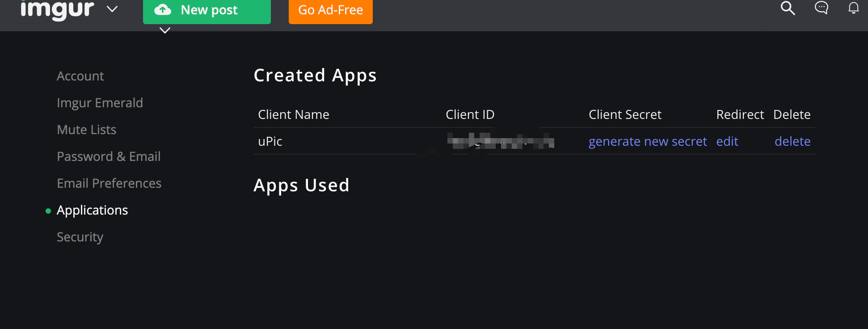Open Mute Lists settings
The image size is (868, 329).
tap(86, 130)
